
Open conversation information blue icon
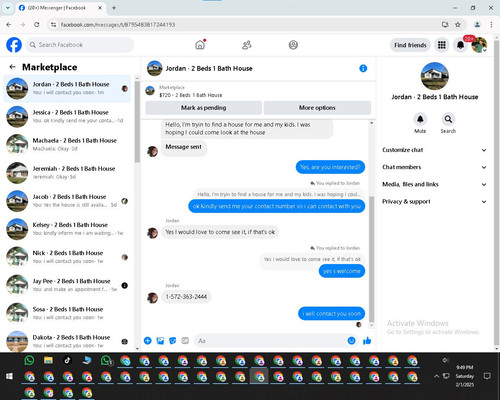363,68
